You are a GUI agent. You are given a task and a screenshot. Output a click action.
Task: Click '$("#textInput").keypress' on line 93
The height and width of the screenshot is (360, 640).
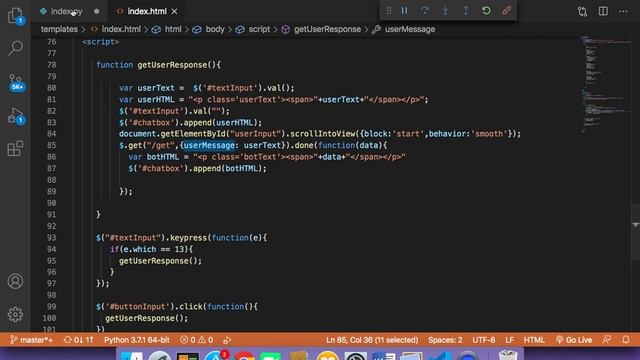(152, 238)
